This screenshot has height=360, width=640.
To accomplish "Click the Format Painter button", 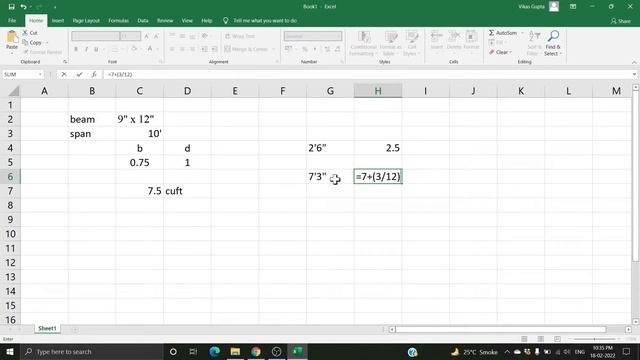I will pos(42,52).
